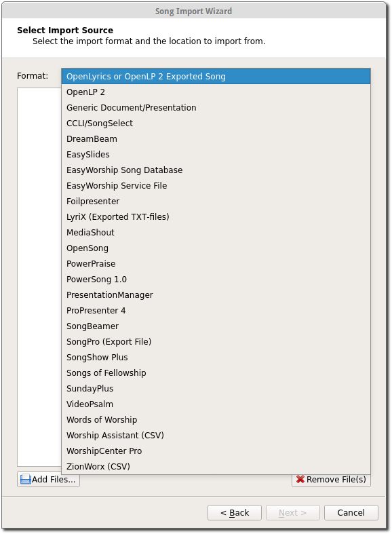
Task: Click the empty file list area
Action: 39,277
